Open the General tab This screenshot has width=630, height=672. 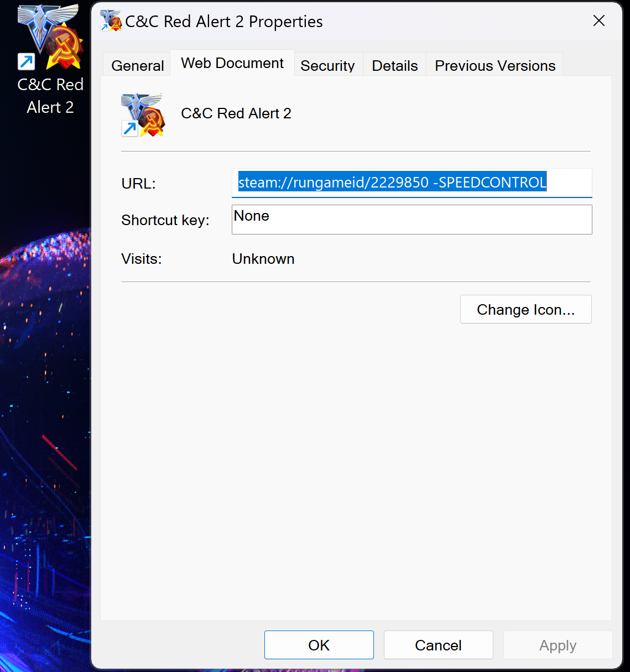137,65
